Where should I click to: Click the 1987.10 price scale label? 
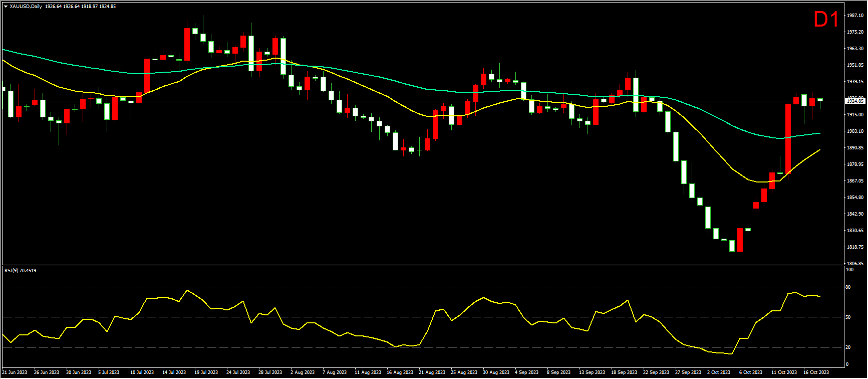point(854,16)
